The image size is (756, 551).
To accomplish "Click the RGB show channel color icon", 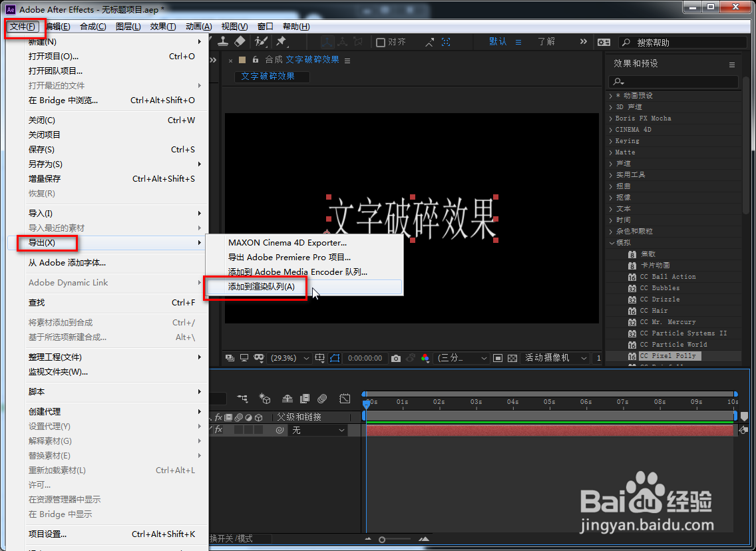I will click(x=423, y=358).
